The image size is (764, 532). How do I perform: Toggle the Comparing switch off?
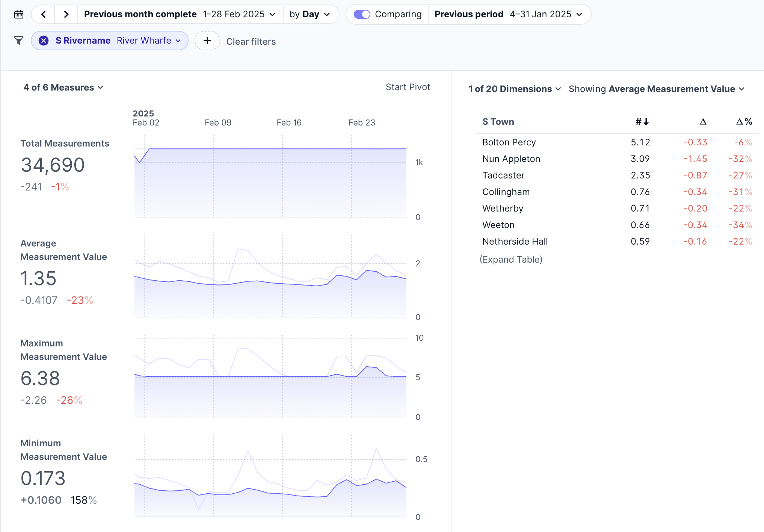362,14
